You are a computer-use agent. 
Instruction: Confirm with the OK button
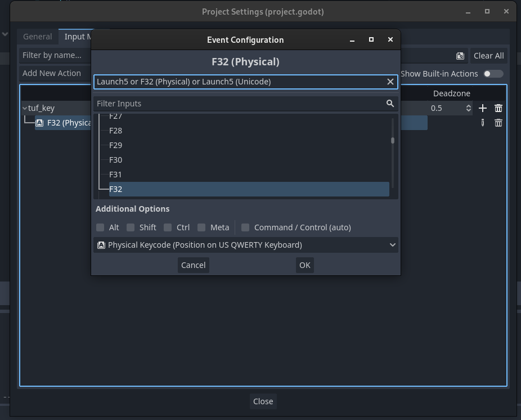click(x=304, y=265)
